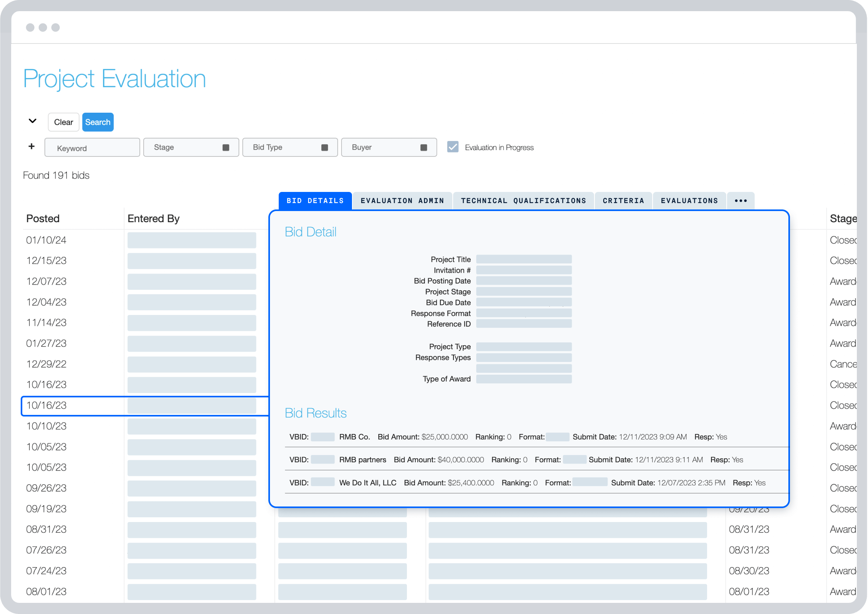Click the BID DETAILS tab
This screenshot has height=614, width=868.
pos(315,201)
